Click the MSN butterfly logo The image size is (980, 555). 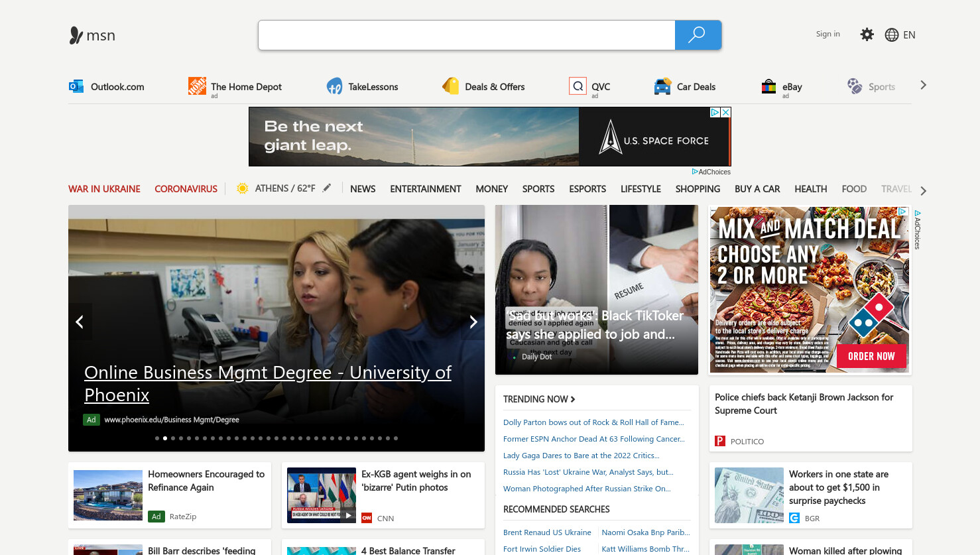(76, 35)
